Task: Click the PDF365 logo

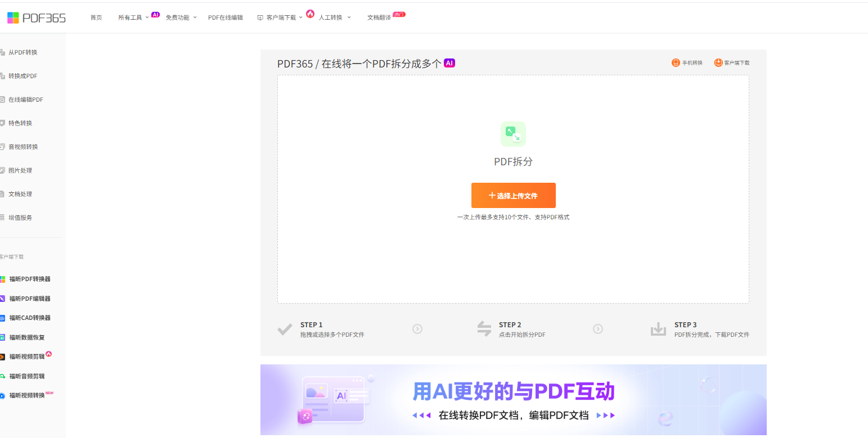Action: pyautogui.click(x=37, y=17)
